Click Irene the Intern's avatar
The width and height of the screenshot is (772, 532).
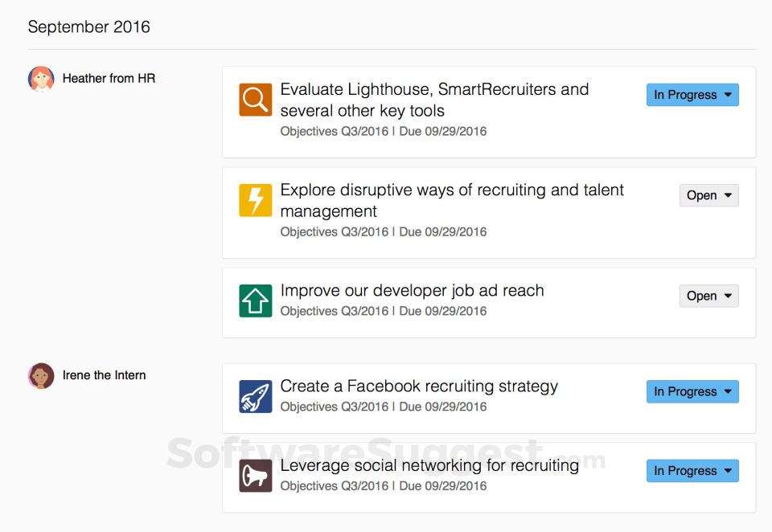pos(41,375)
